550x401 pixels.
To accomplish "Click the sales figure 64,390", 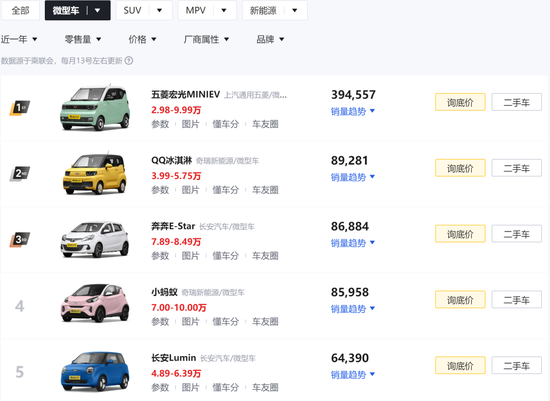I will 350,358.
